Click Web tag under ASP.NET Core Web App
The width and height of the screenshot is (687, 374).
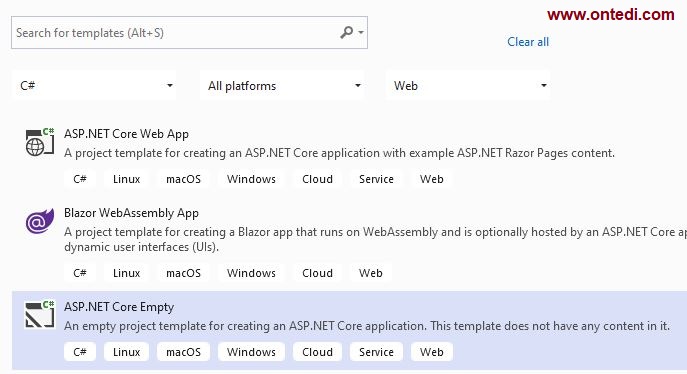tap(432, 179)
